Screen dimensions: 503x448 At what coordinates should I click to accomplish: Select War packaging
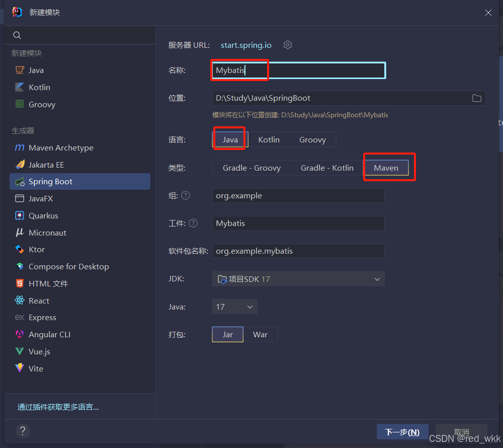click(260, 334)
